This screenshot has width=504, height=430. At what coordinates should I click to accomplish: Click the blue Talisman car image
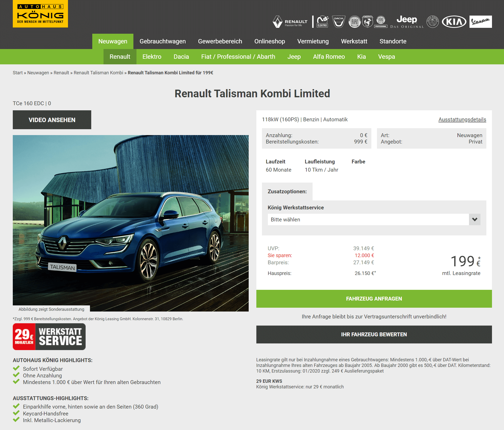coord(131,223)
